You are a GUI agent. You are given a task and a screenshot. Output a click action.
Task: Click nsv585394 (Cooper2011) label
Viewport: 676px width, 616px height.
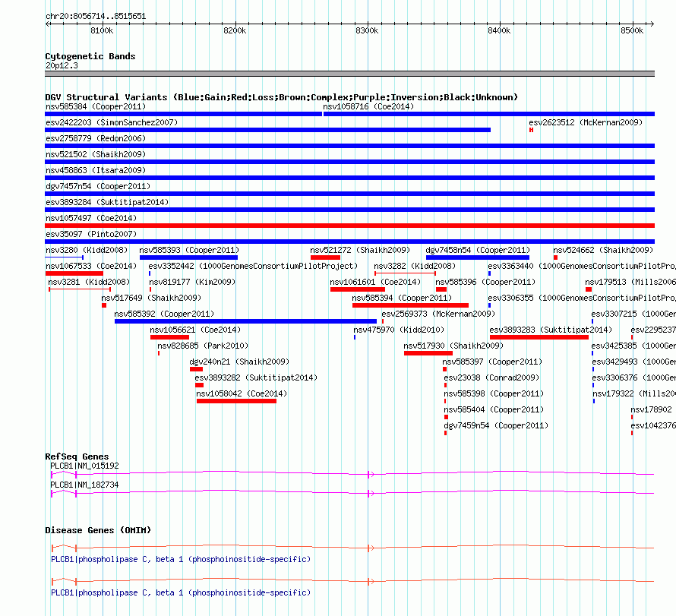tap(402, 298)
